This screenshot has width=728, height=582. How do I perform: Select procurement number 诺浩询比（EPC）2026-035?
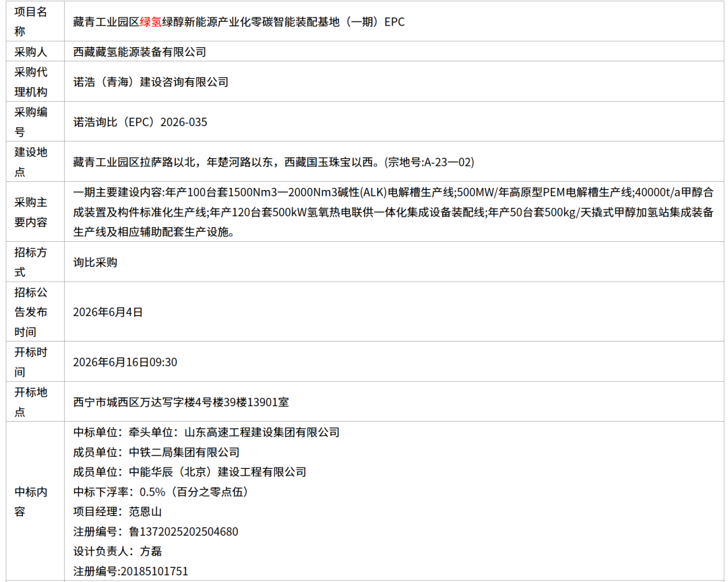(x=140, y=122)
